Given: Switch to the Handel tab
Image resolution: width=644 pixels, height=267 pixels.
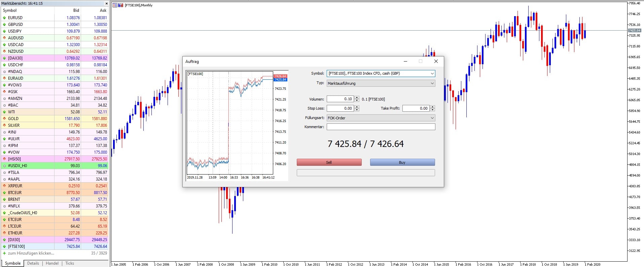Looking at the screenshot, I should [52, 263].
